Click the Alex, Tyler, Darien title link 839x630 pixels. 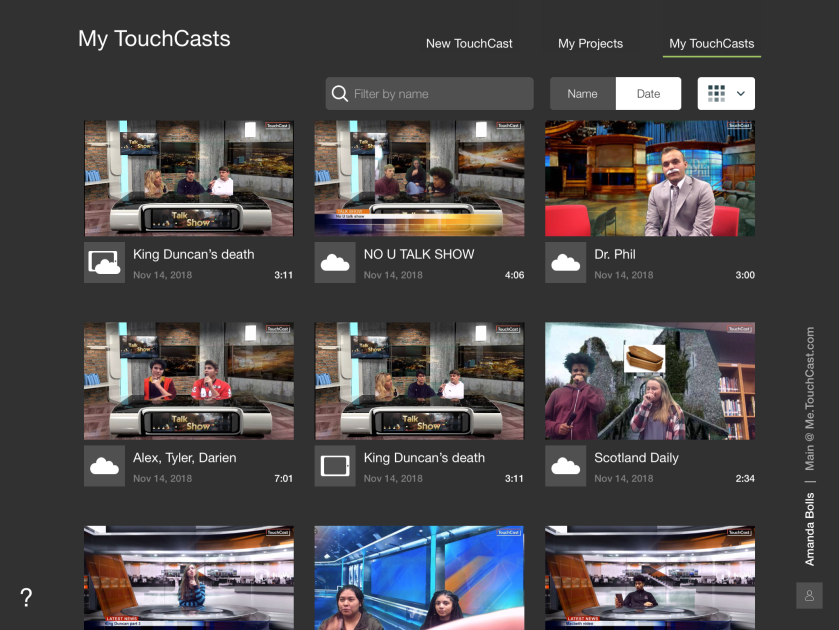tap(185, 458)
